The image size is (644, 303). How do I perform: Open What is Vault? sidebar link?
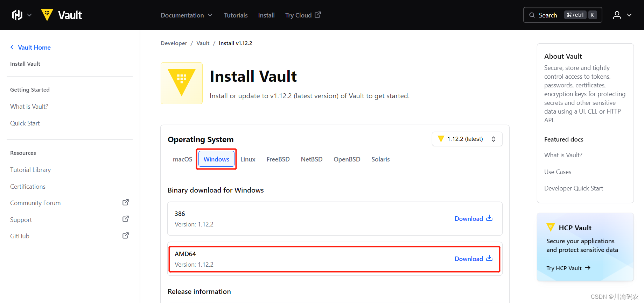click(29, 106)
